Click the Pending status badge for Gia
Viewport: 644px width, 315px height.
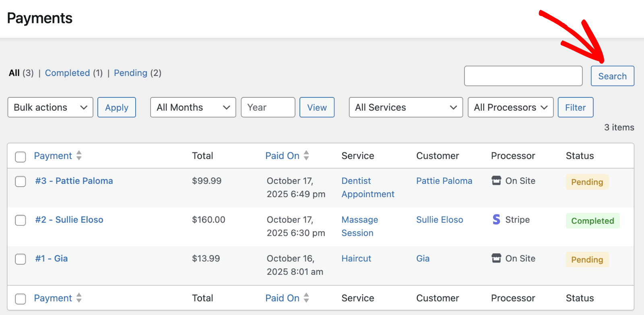(587, 260)
